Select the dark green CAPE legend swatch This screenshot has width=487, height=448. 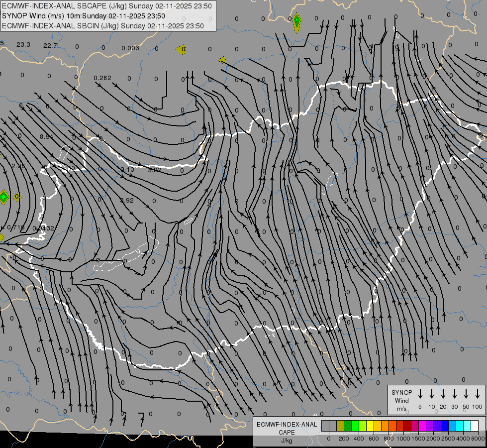(x=348, y=426)
